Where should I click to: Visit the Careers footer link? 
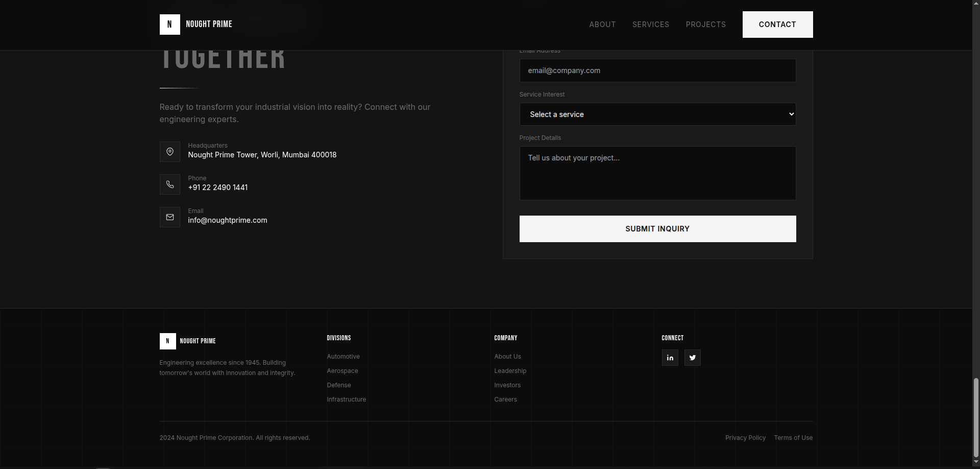pyautogui.click(x=505, y=400)
